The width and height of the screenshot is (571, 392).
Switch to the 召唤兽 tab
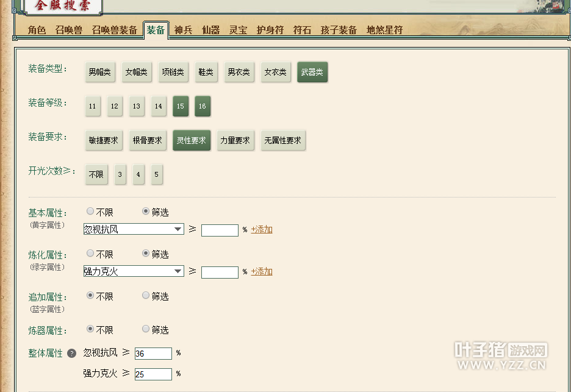[69, 30]
